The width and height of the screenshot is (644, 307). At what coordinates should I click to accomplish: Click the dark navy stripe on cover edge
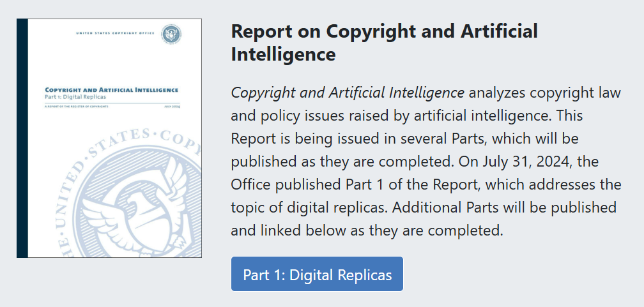click(22, 139)
